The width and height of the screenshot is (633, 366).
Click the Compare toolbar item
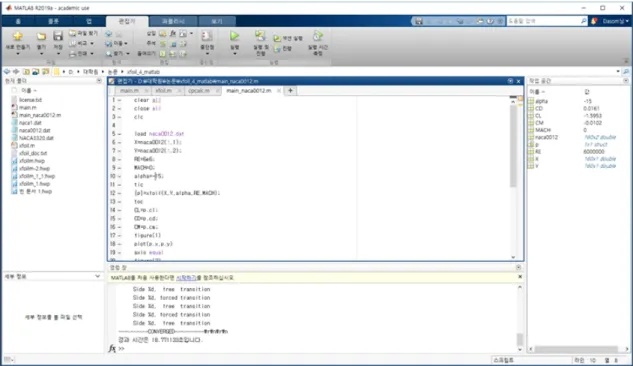[x=81, y=43]
